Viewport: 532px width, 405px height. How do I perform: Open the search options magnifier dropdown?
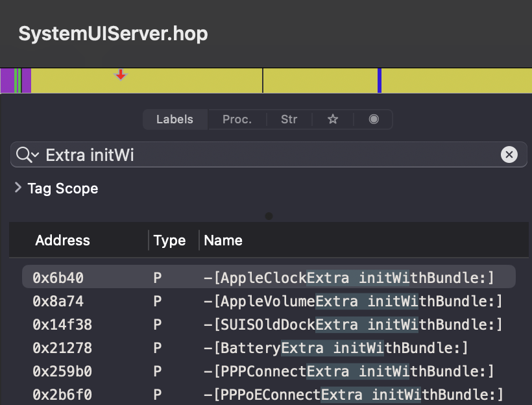(27, 155)
